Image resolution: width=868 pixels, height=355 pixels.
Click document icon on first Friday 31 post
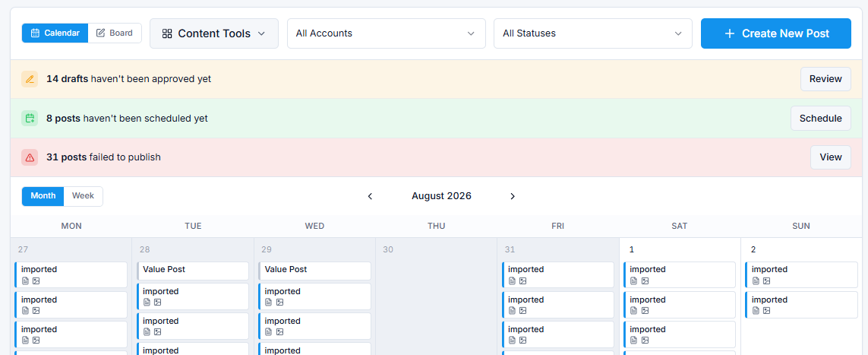click(512, 281)
